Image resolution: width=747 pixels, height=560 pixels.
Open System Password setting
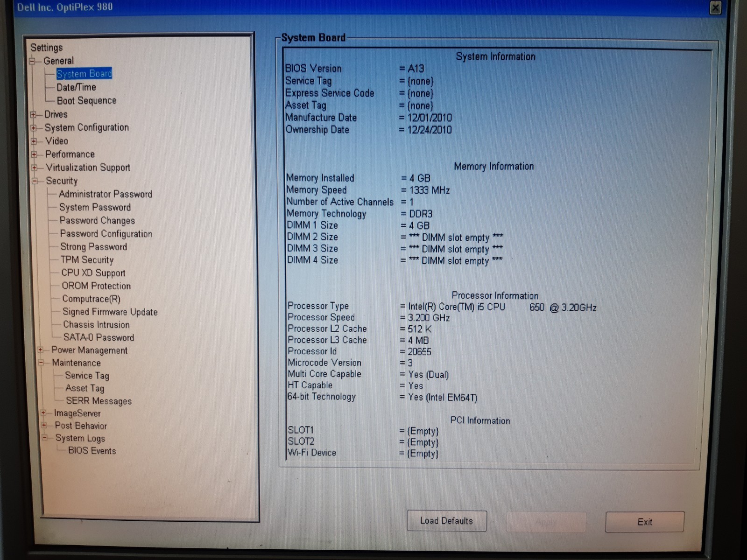(95, 207)
